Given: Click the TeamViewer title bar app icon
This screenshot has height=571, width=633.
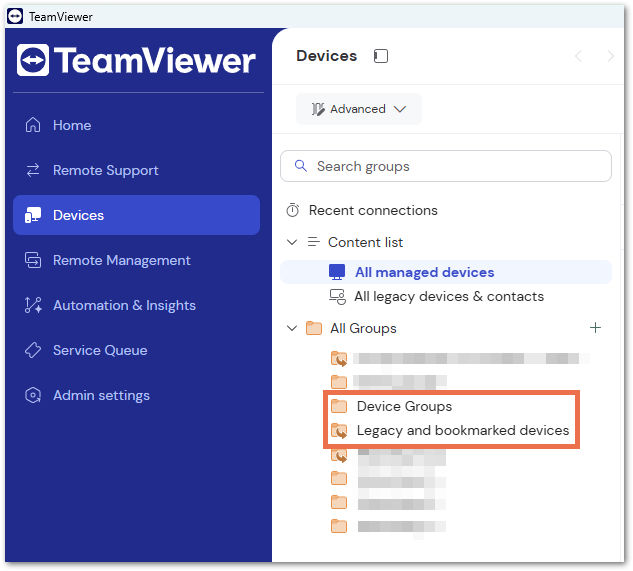Looking at the screenshot, I should tap(15, 17).
